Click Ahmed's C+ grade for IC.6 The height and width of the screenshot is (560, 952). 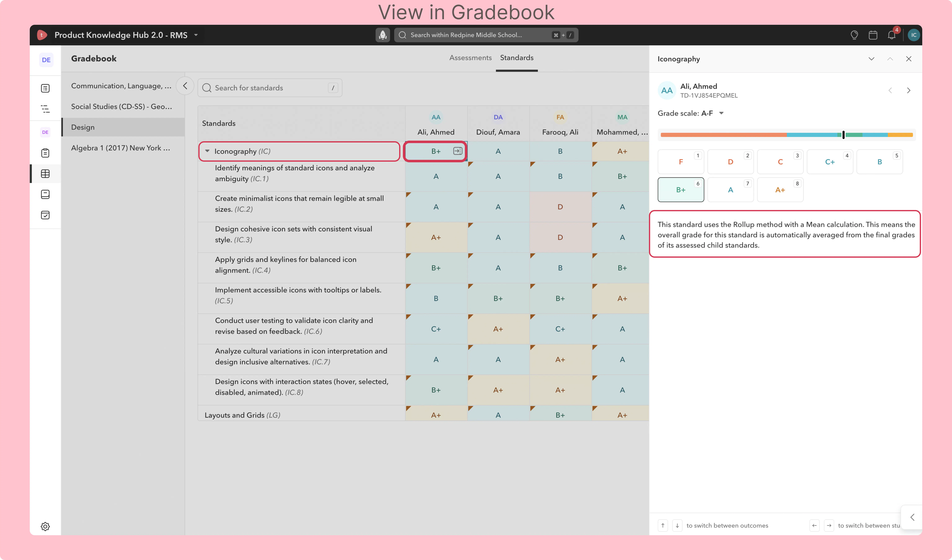click(436, 329)
